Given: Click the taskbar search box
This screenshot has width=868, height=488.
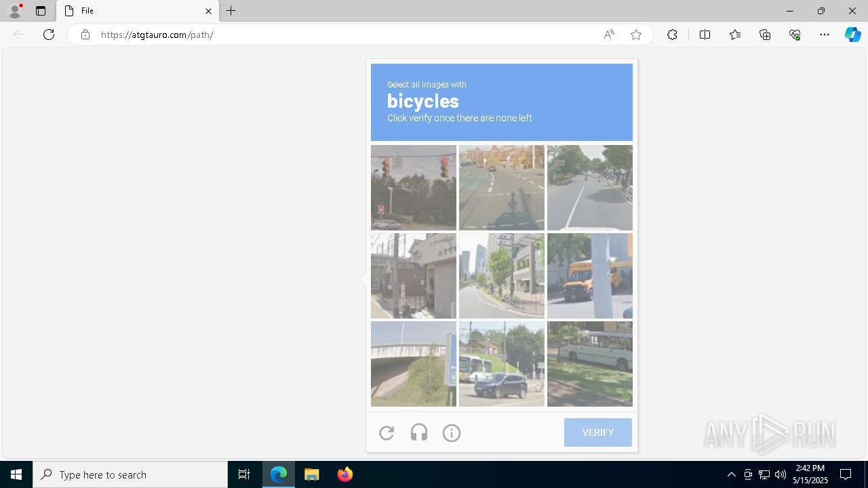Looking at the screenshot, I should click(130, 474).
